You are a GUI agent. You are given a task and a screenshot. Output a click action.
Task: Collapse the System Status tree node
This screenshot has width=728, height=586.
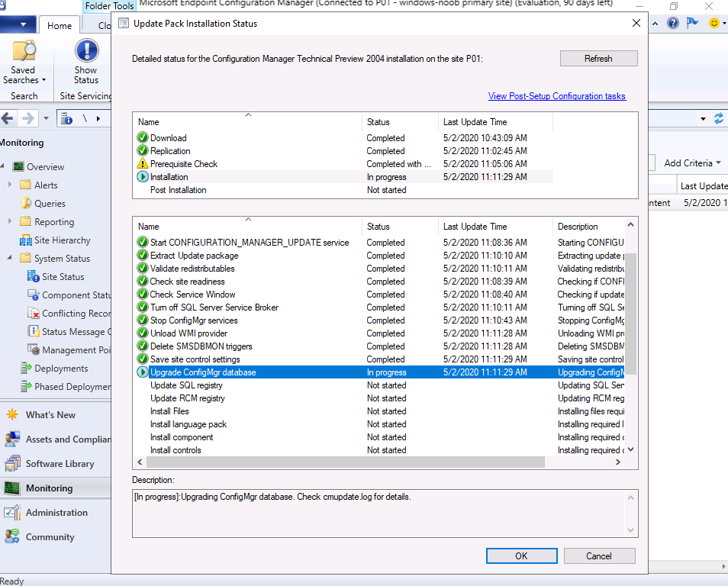click(x=10, y=258)
